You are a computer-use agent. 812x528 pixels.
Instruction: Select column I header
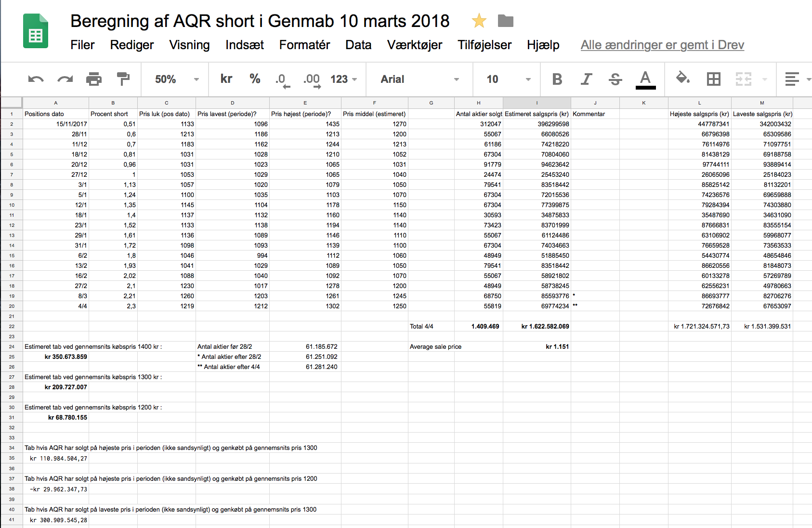(537, 103)
